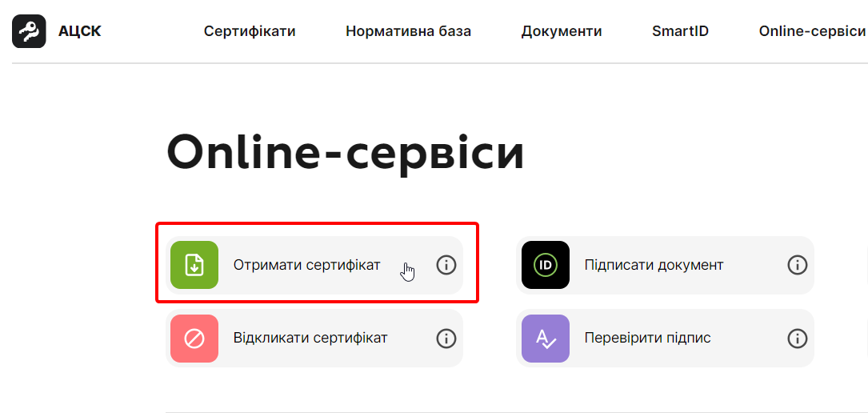
Task: Click the Online-сервіси page heading
Action: coord(345,152)
